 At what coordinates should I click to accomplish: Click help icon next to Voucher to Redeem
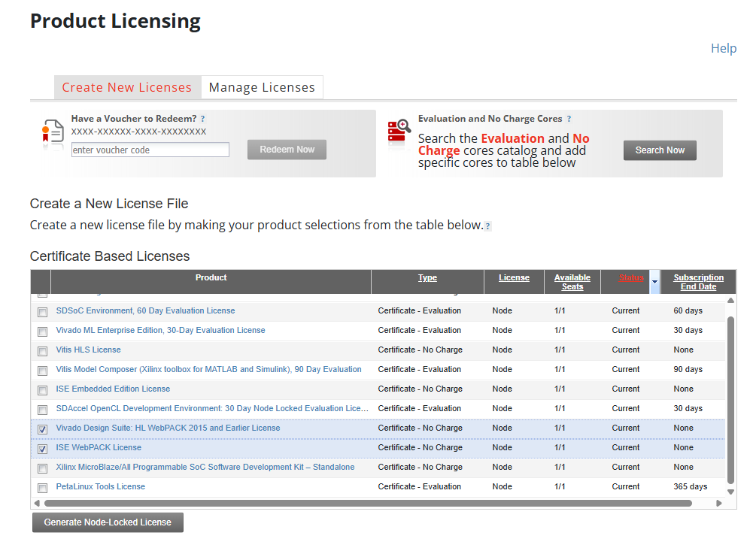click(202, 119)
